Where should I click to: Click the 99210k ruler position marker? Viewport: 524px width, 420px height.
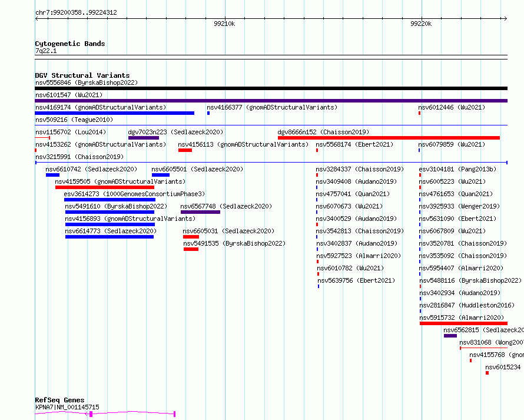[224, 24]
